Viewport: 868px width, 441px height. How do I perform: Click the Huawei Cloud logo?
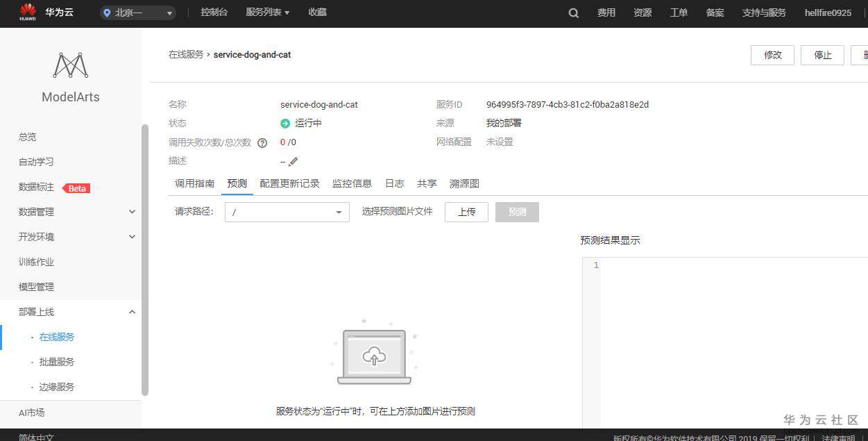(28, 13)
